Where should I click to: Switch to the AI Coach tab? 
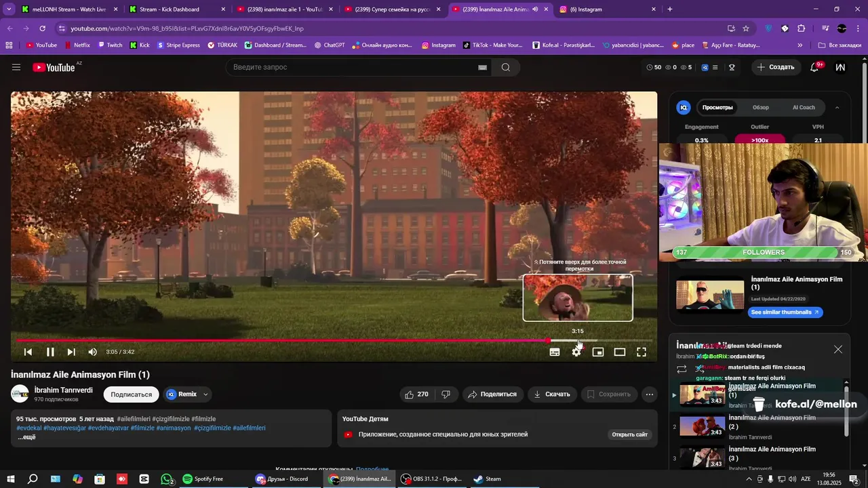(804, 107)
